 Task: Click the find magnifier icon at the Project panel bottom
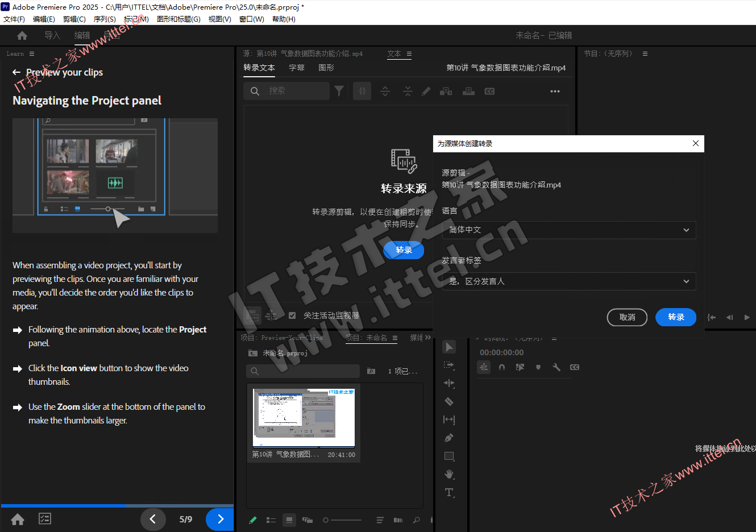[417, 520]
